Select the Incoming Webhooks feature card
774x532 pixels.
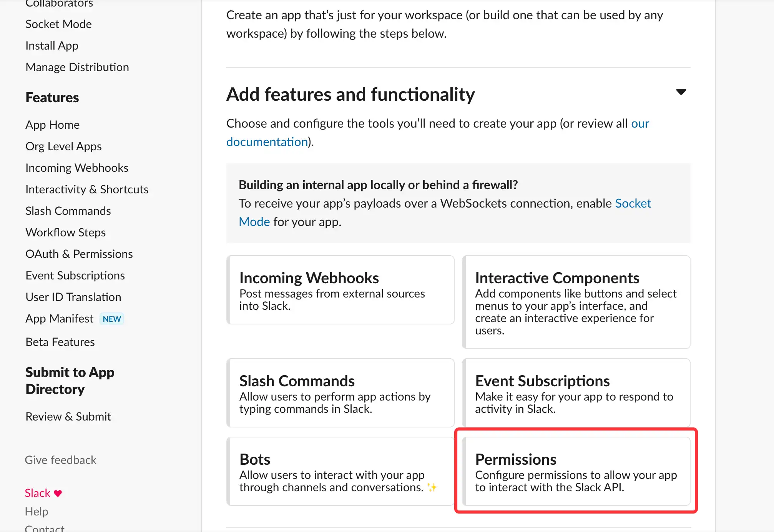340,290
